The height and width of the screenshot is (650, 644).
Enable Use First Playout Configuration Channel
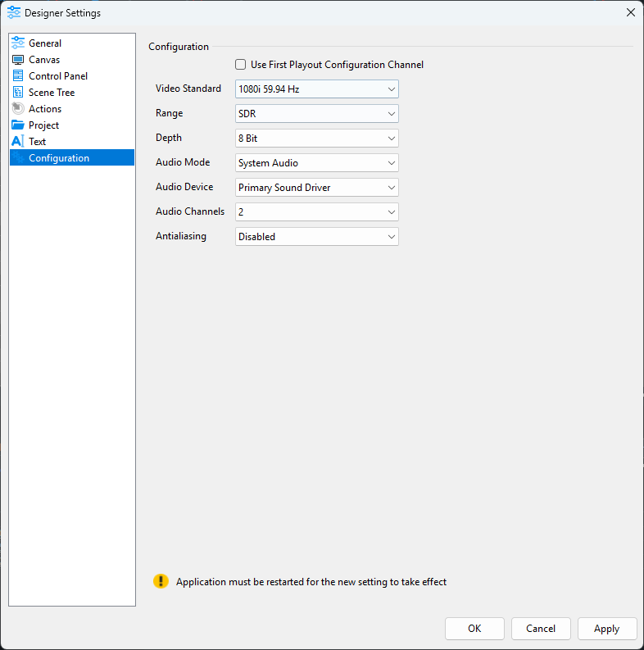click(x=241, y=65)
